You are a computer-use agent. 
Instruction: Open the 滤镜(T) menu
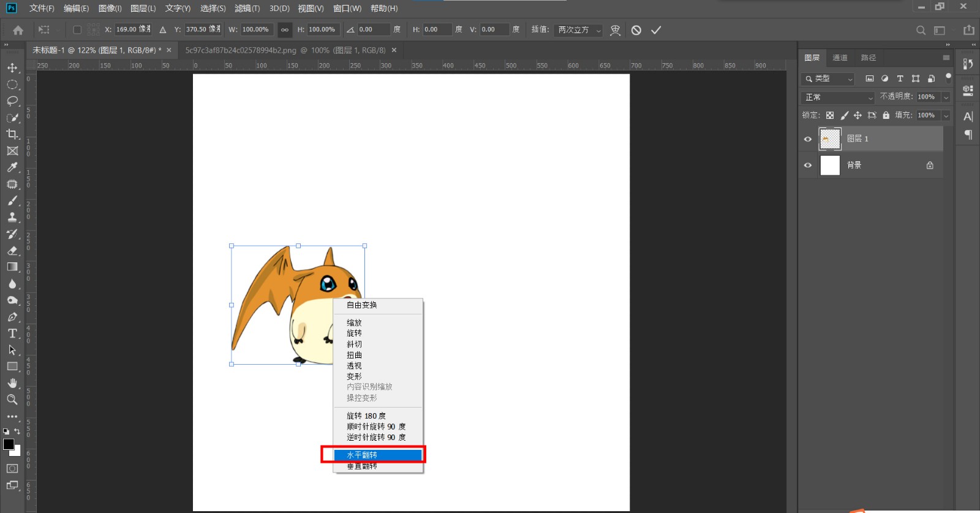[x=247, y=9]
